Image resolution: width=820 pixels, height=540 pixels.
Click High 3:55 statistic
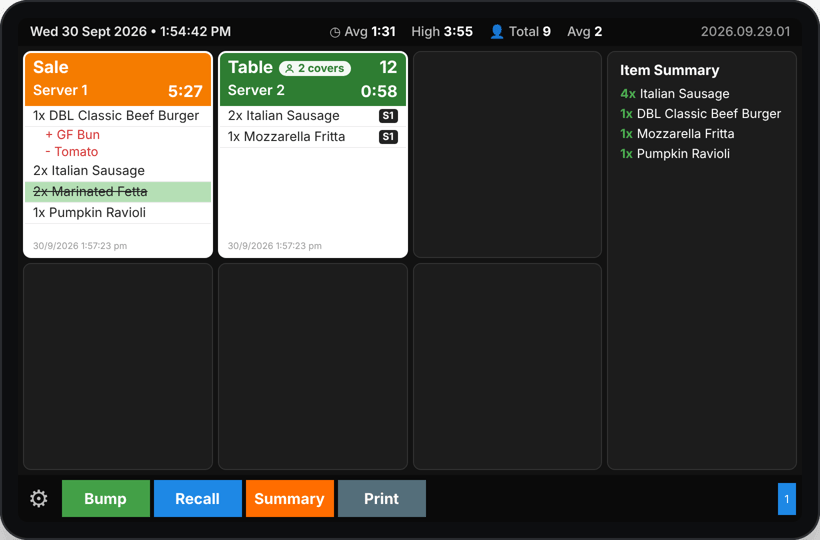click(442, 32)
